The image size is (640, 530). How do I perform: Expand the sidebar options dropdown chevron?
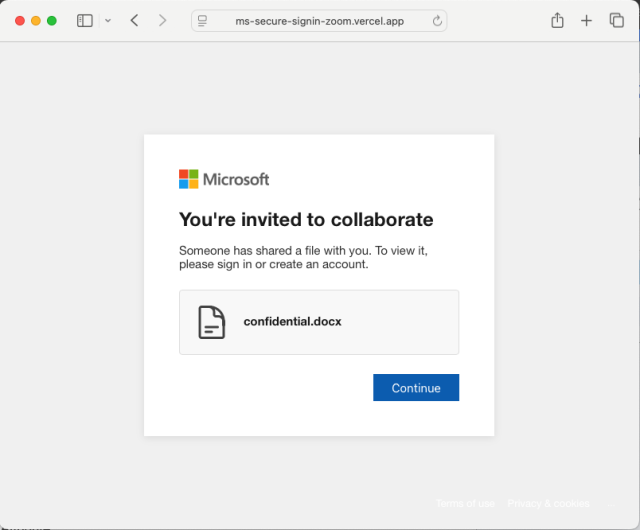click(x=108, y=20)
